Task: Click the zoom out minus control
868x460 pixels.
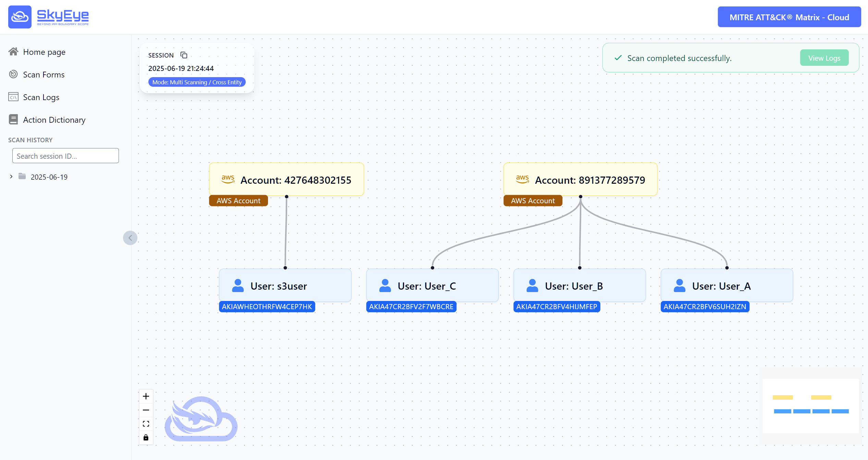Action: click(146, 410)
